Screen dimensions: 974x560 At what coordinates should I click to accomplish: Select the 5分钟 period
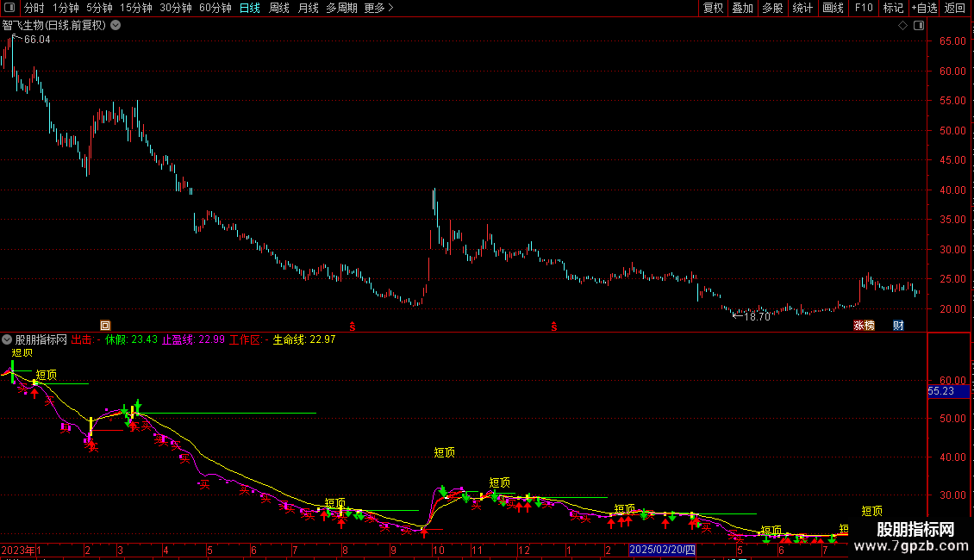tap(99, 8)
